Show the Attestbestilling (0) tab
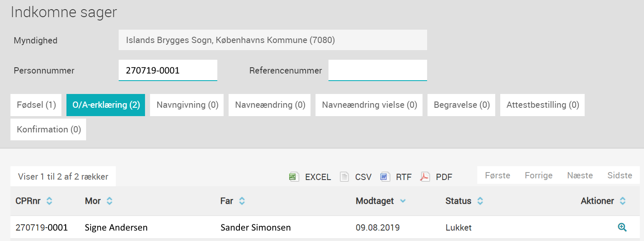 coord(542,105)
